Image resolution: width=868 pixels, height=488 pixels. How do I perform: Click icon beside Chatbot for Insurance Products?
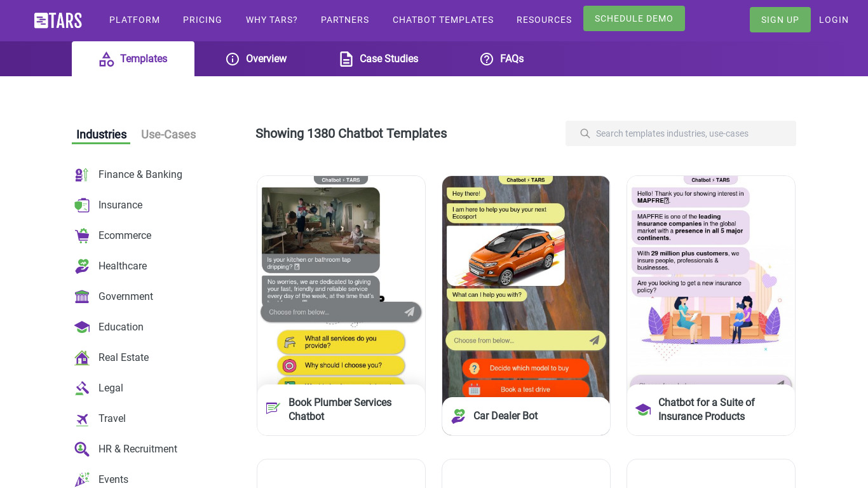pyautogui.click(x=643, y=410)
